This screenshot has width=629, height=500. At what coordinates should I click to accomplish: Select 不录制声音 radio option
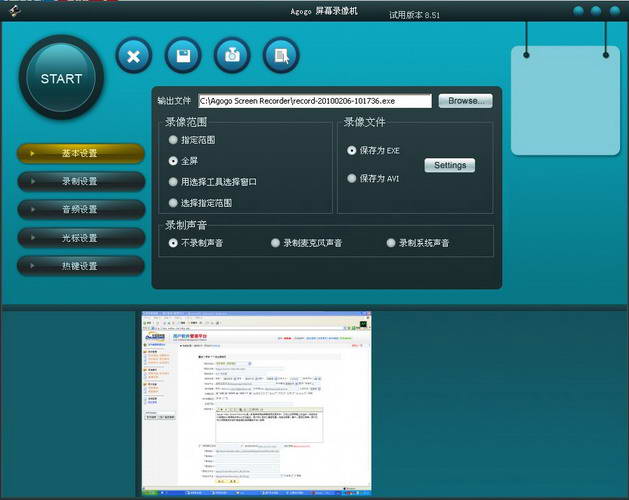[196, 243]
